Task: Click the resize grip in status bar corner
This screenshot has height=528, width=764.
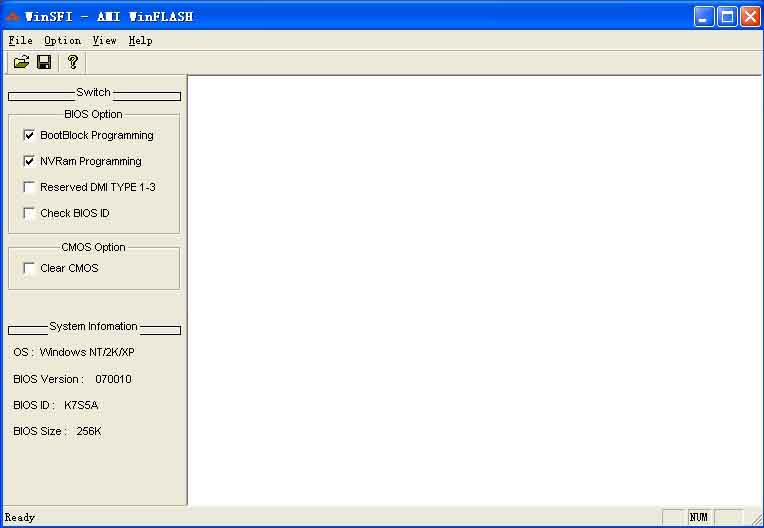Action: coord(757,519)
